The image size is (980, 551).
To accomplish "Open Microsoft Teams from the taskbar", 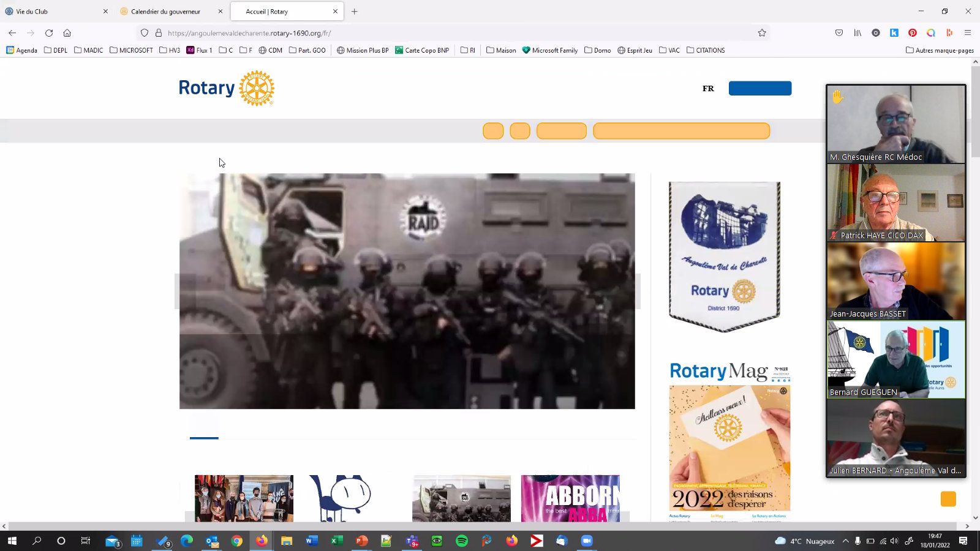I will [412, 541].
